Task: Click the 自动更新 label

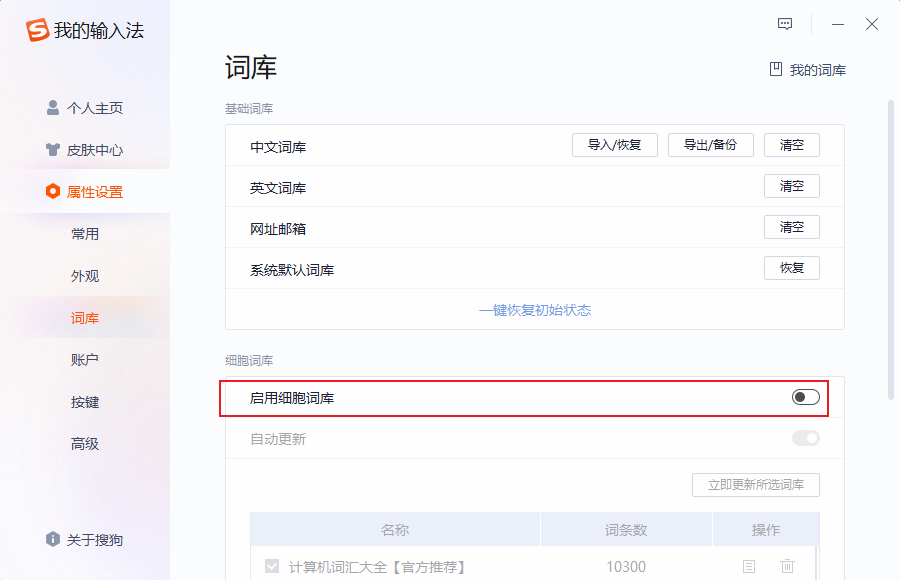Action: [x=278, y=439]
